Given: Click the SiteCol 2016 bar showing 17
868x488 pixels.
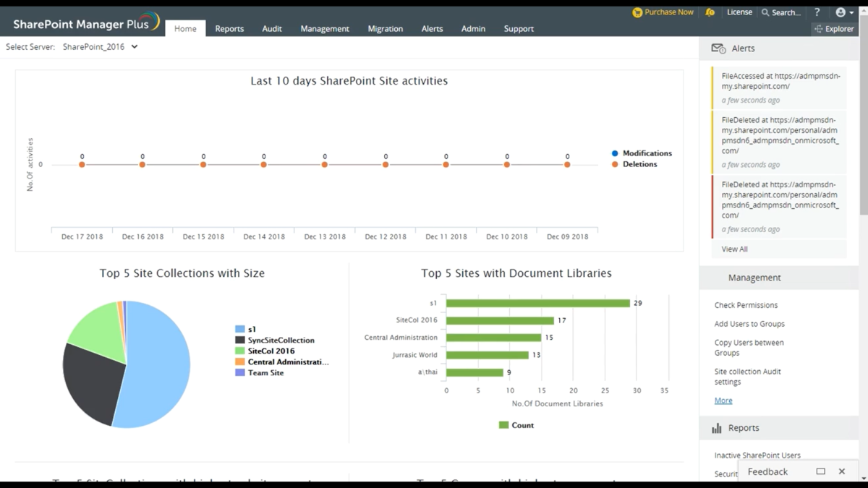Looking at the screenshot, I should (500, 320).
